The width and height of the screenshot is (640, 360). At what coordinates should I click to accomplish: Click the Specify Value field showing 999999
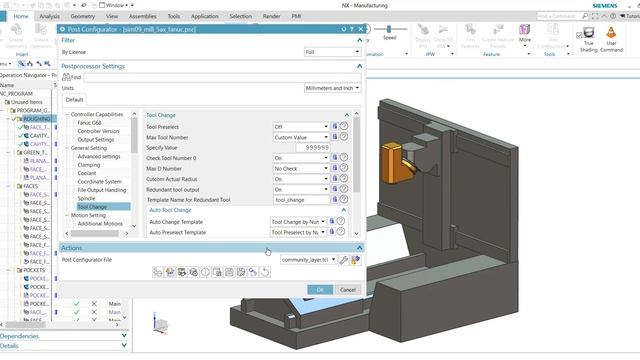click(313, 147)
